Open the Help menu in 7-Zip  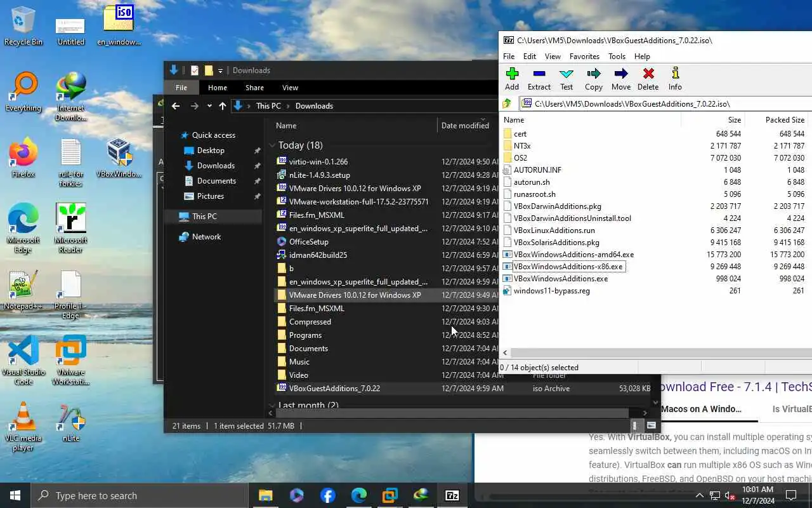pyautogui.click(x=642, y=57)
